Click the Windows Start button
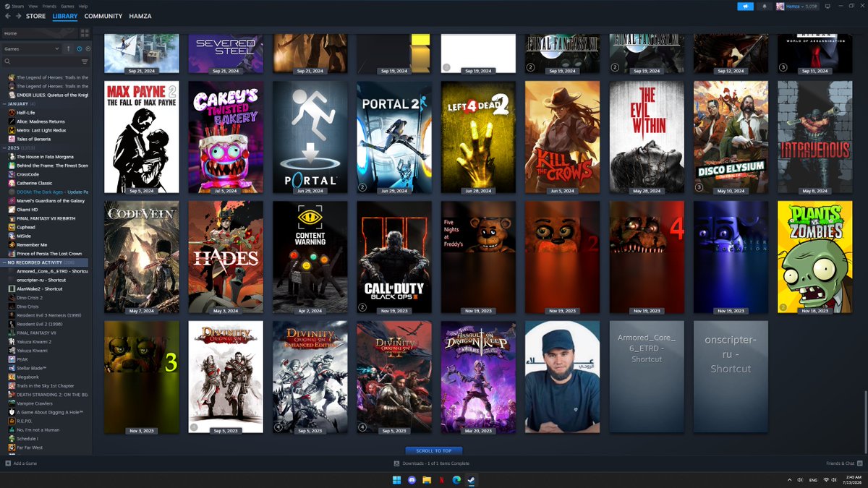This screenshot has height=488, width=868. (x=396, y=480)
